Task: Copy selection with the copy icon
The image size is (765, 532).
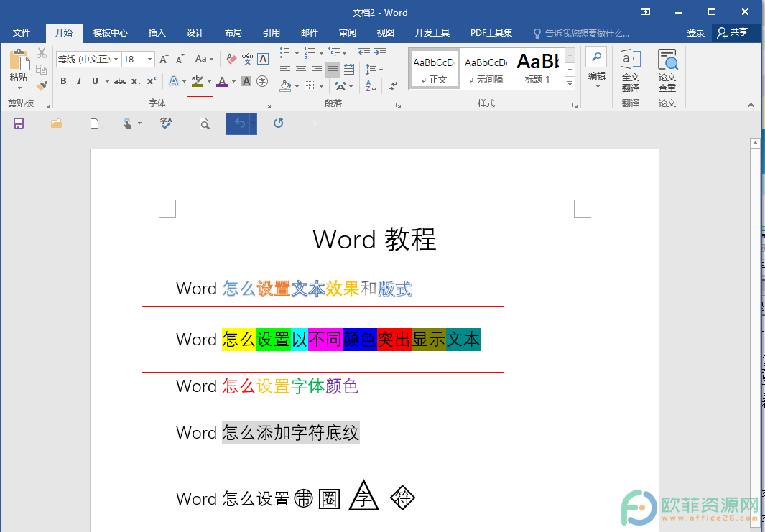Action: tap(42, 69)
